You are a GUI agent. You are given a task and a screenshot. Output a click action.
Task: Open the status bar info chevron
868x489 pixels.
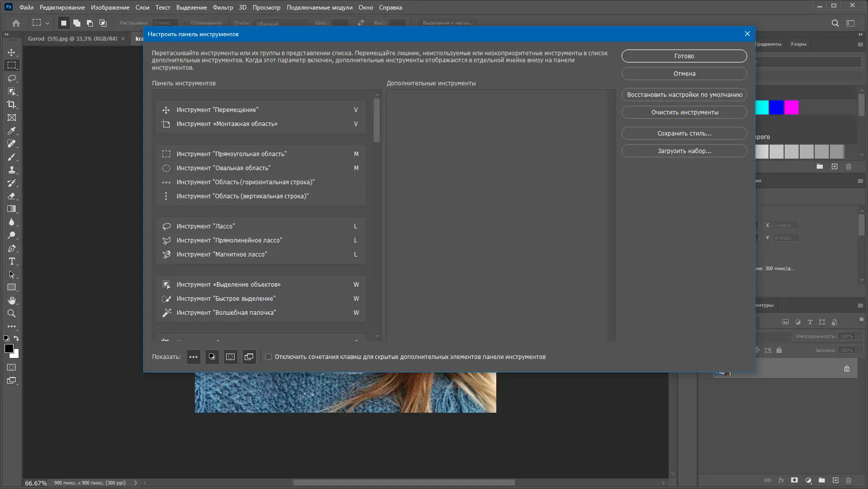[x=135, y=483]
